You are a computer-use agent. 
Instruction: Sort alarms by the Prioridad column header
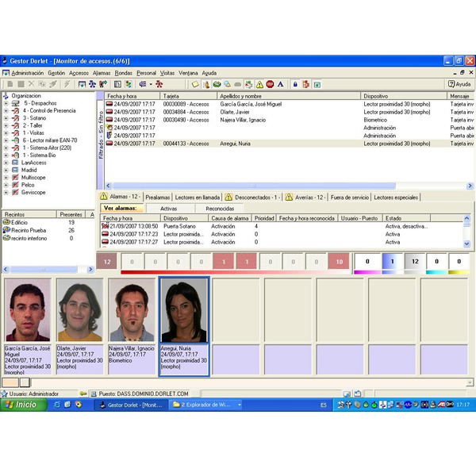coord(264,218)
